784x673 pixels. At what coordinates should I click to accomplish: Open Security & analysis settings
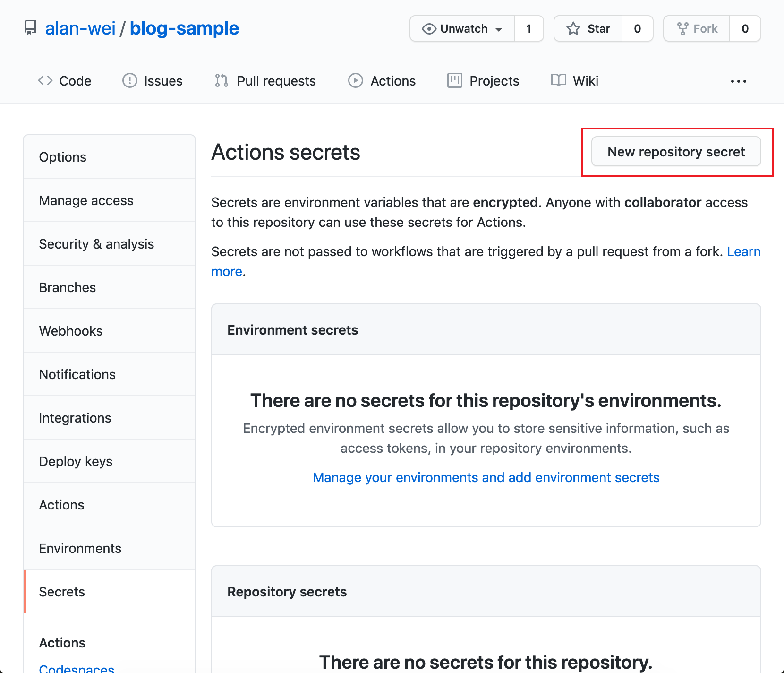coord(110,244)
